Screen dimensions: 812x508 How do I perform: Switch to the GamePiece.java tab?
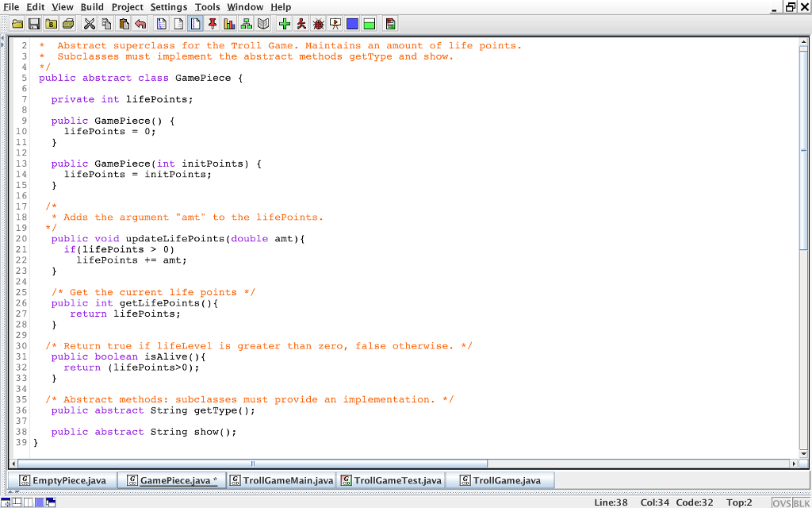point(171,480)
